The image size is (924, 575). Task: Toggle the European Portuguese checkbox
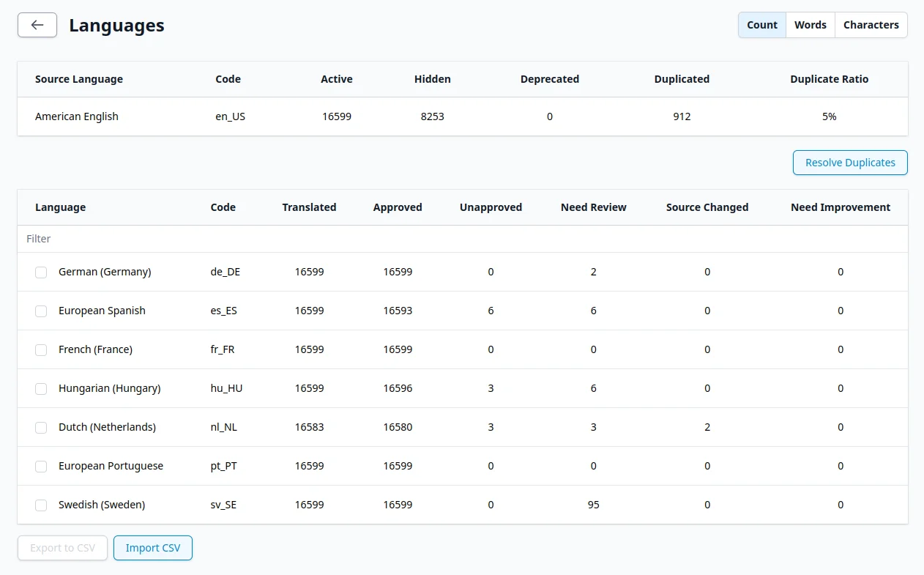(x=41, y=467)
